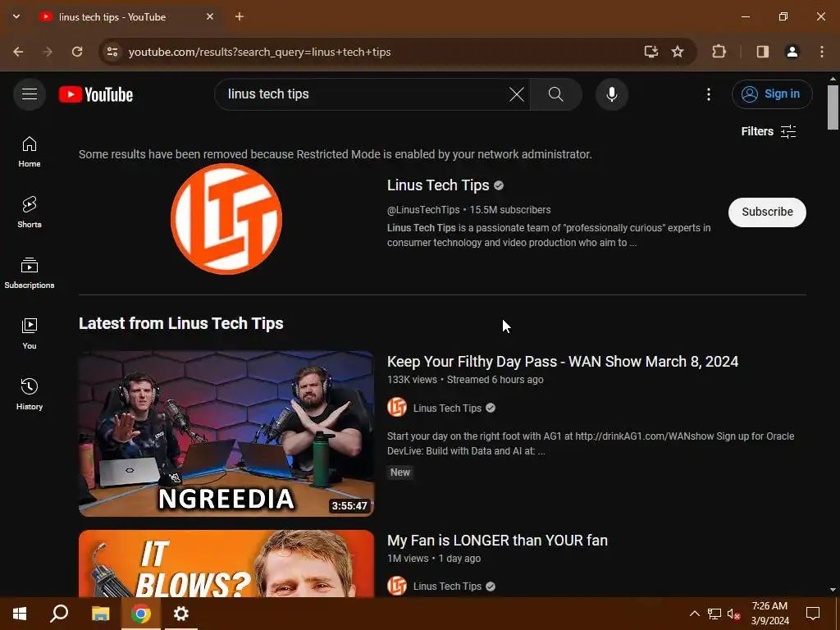Open Subscriptions in the sidebar
The height and width of the screenshot is (630, 840).
pyautogui.click(x=30, y=272)
